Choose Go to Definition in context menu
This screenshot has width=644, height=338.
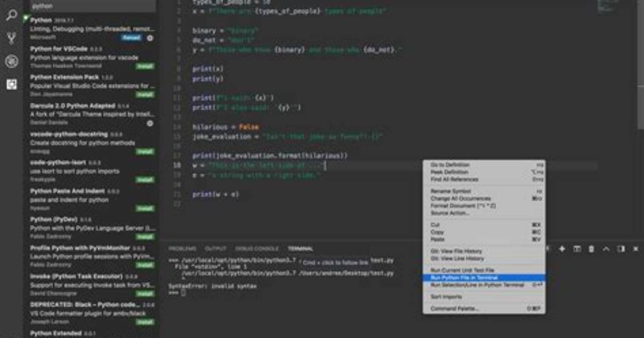coord(484,165)
